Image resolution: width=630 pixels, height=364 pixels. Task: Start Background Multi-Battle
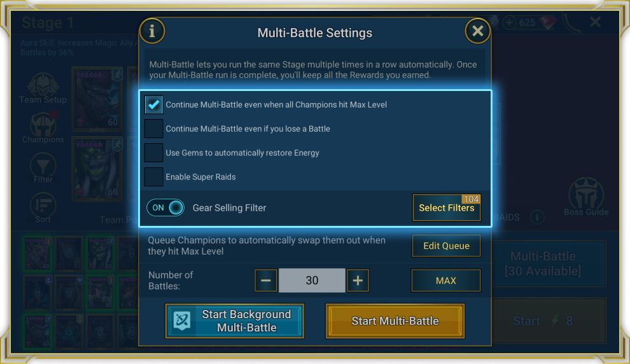235,321
